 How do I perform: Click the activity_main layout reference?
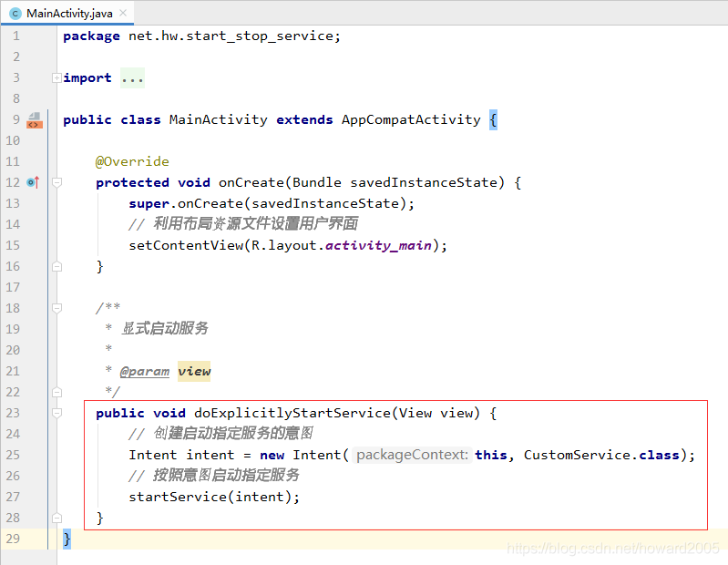pyautogui.click(x=378, y=245)
